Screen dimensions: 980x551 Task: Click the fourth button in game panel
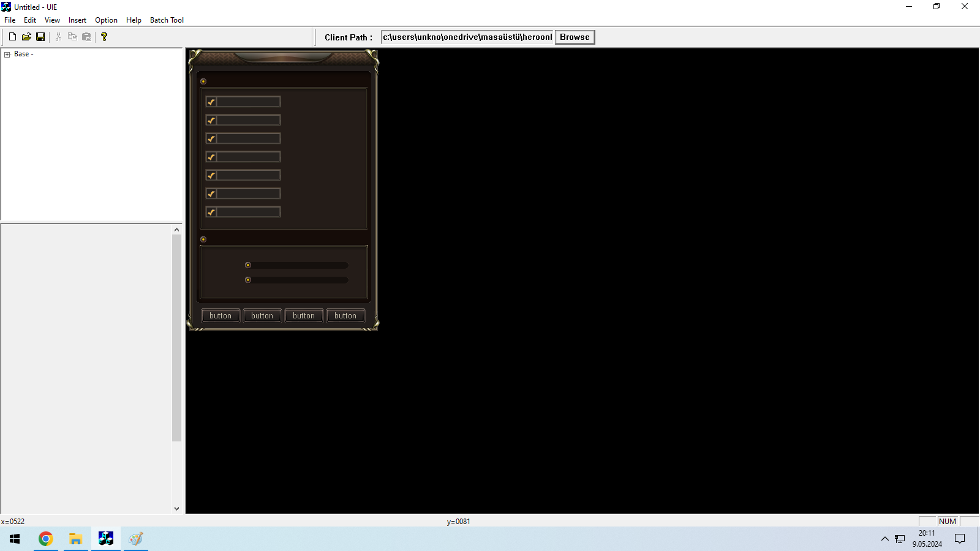[345, 316]
